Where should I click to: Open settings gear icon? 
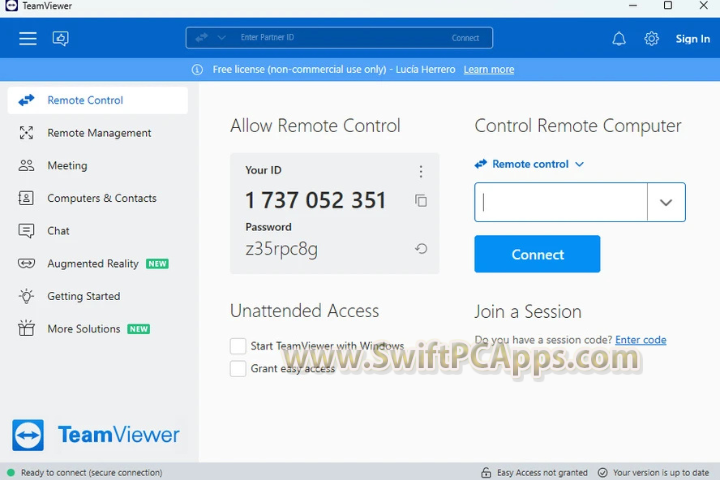coord(652,39)
